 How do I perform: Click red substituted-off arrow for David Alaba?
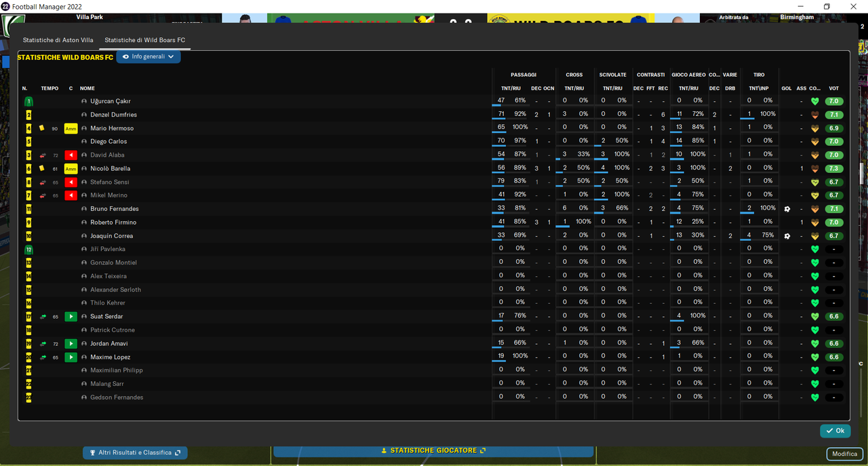point(71,155)
